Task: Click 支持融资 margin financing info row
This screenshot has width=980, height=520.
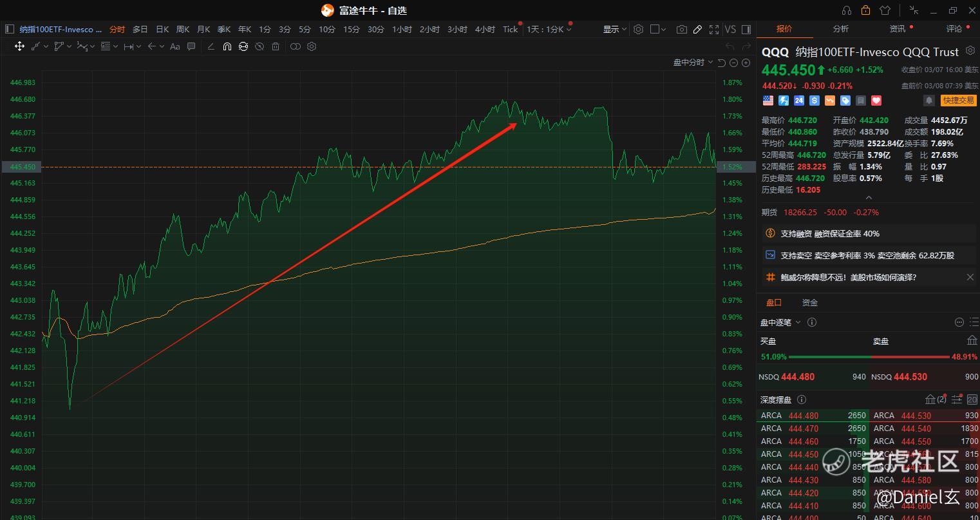Action: [868, 233]
